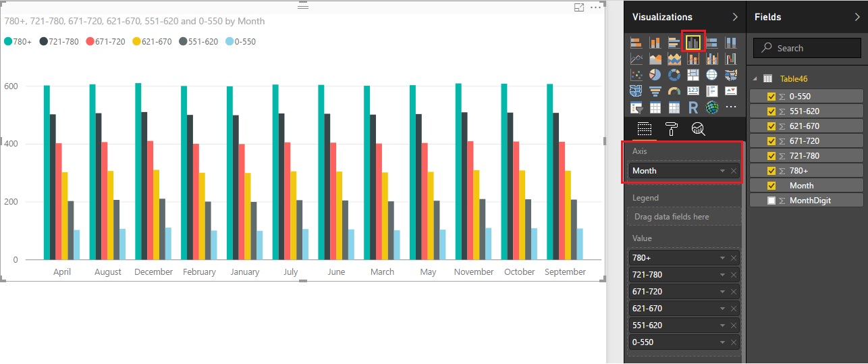The image size is (868, 364).
Task: Select the treemap visualization
Action: click(693, 75)
